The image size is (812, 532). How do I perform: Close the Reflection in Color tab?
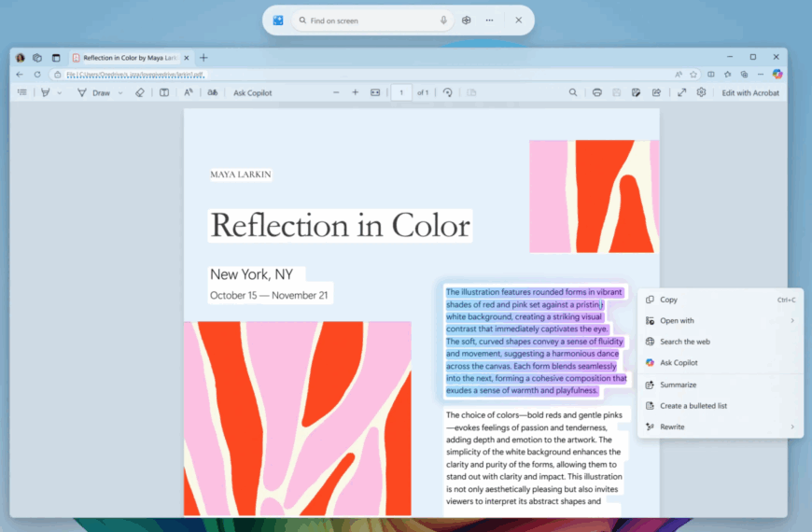coord(187,58)
